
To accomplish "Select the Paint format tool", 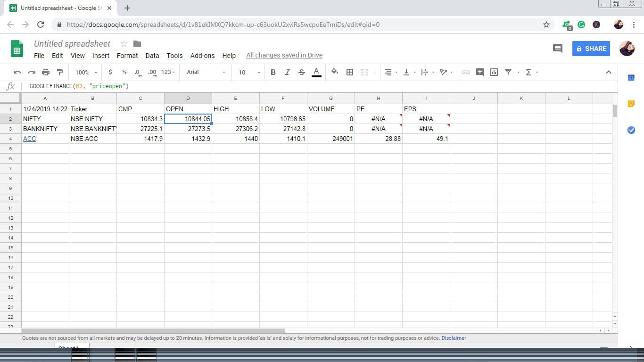I will pyautogui.click(x=60, y=72).
